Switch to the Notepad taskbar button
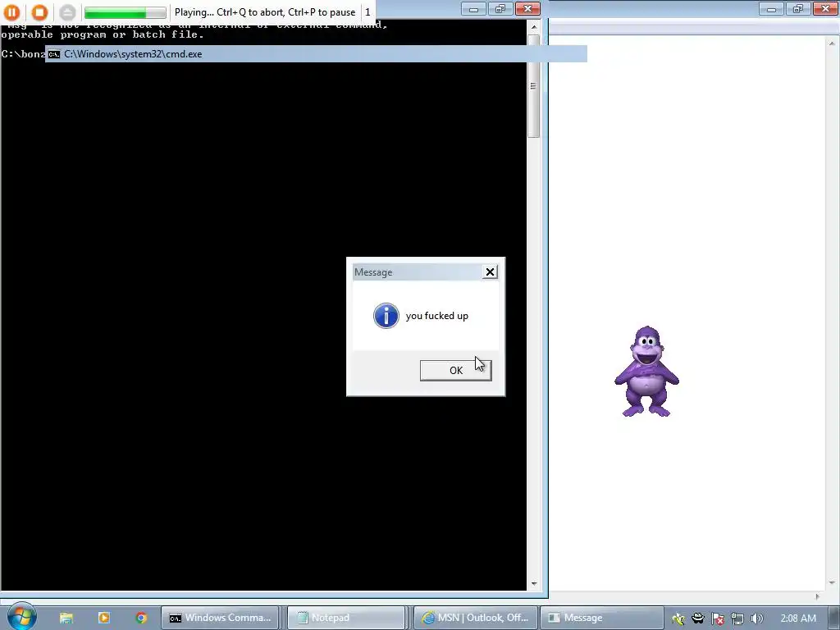Screen dimensions: 840x630 click(x=346, y=618)
